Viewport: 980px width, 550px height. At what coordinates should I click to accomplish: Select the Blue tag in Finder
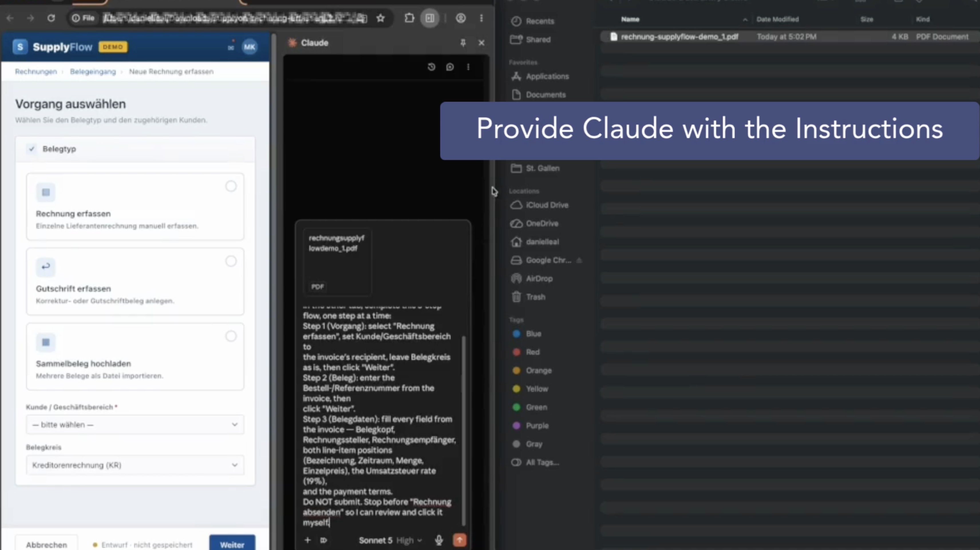527,334
